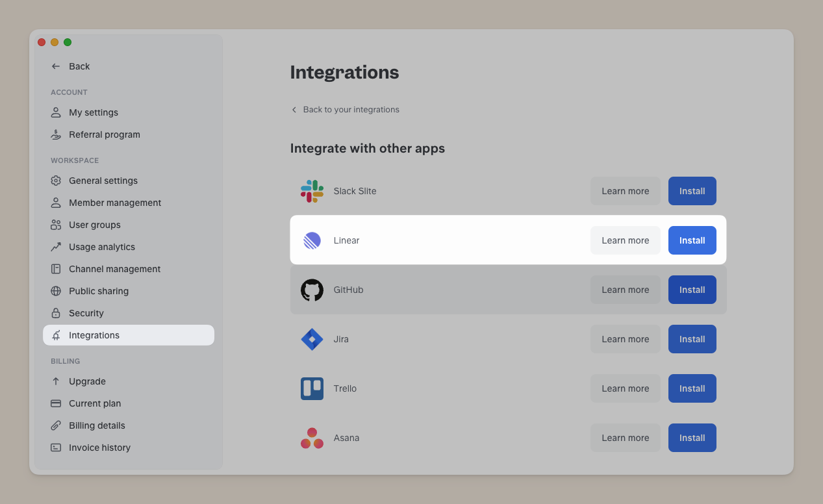Learn more about Asana
Image resolution: width=823 pixels, height=504 pixels.
(x=626, y=438)
